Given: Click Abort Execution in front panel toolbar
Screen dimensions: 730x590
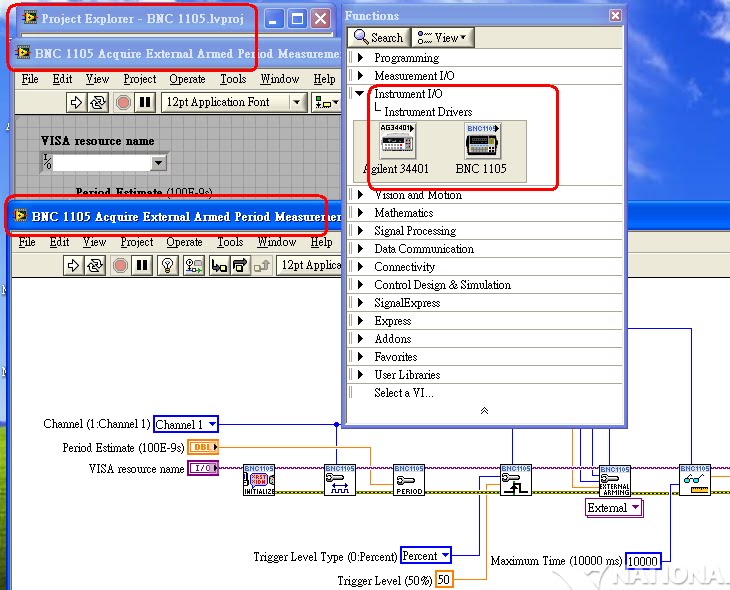Looking at the screenshot, I should (x=123, y=102).
